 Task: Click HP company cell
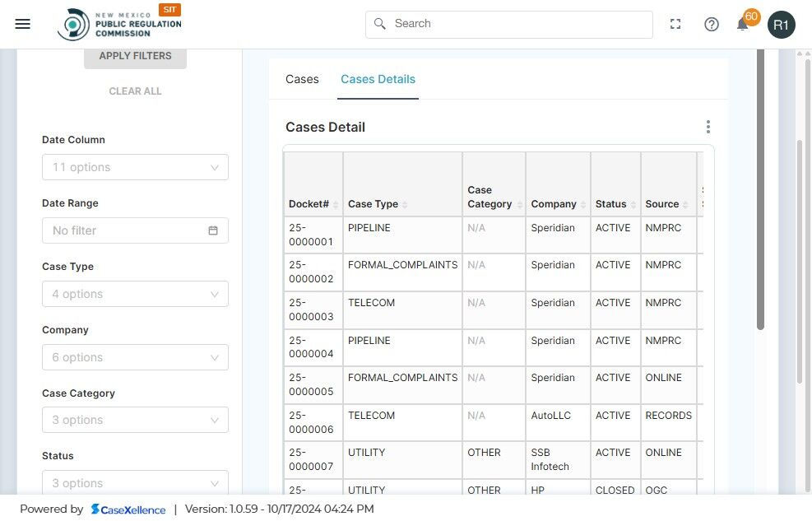(x=537, y=490)
